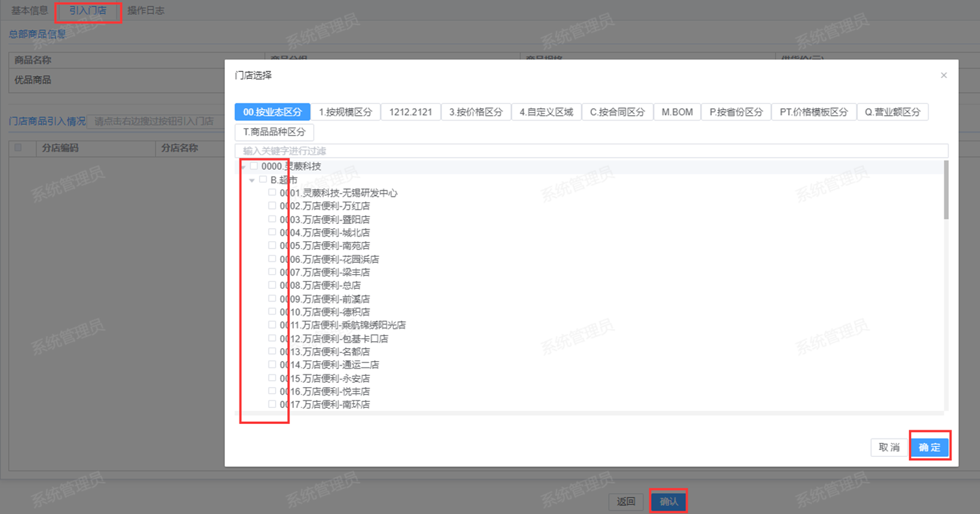Focus the keyword filter input field
Image resolution: width=980 pixels, height=514 pixels.
click(x=591, y=151)
